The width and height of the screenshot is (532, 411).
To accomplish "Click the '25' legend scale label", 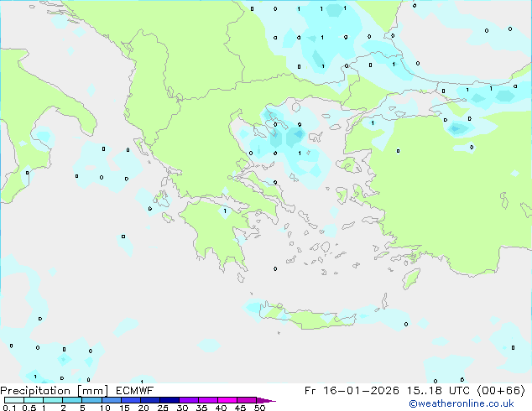I will point(163,408).
